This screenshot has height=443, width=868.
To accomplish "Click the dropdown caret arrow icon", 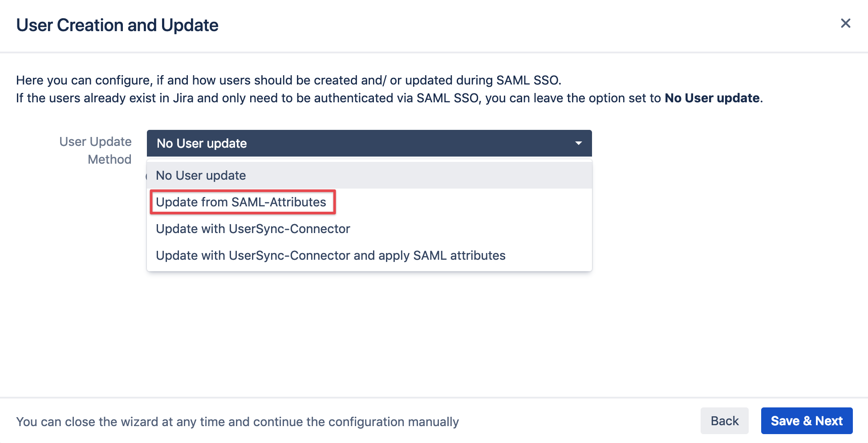I will 578,143.
